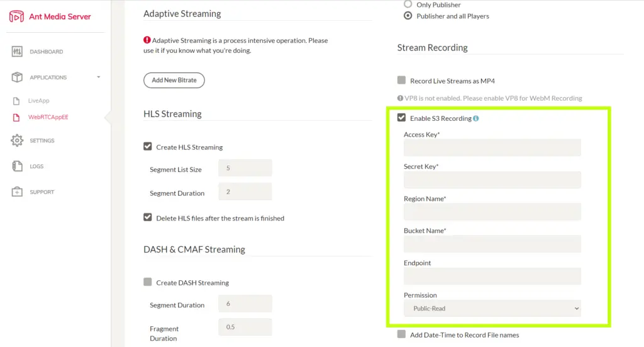Enable Record Live Streams as MP4

click(x=401, y=80)
